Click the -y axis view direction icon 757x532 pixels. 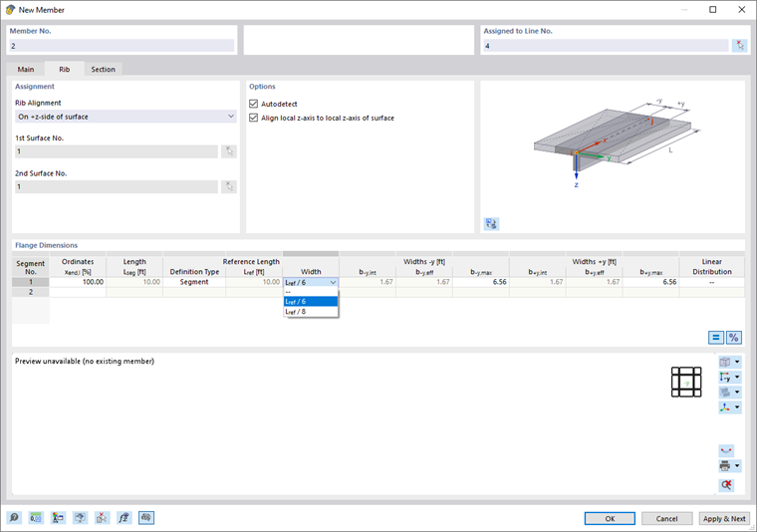coord(725,377)
